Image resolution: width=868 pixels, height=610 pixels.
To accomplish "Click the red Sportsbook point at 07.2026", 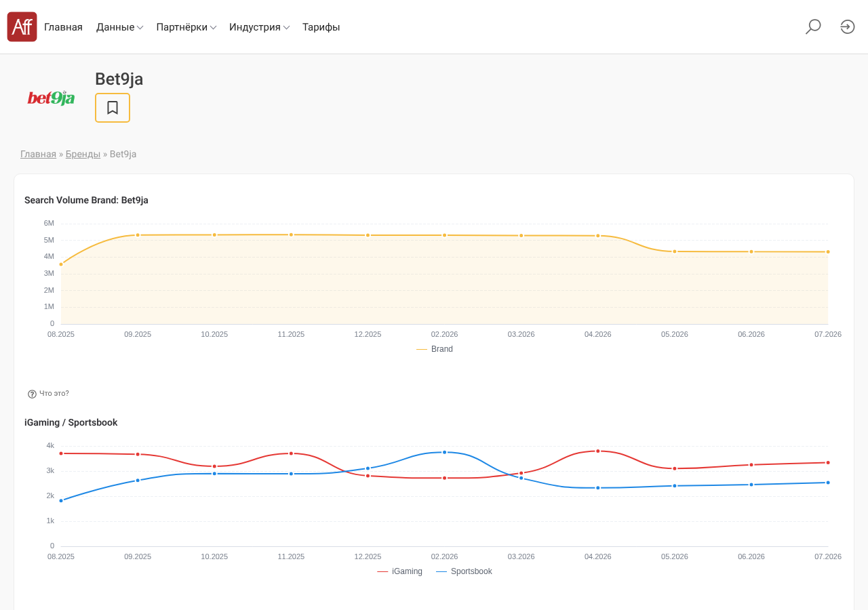I will click(x=828, y=463).
